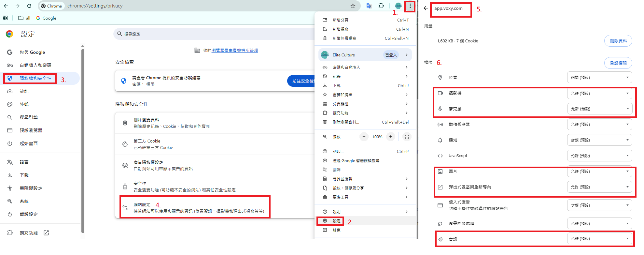
Task: Reload the page with the refresh icon
Action: coord(29,6)
